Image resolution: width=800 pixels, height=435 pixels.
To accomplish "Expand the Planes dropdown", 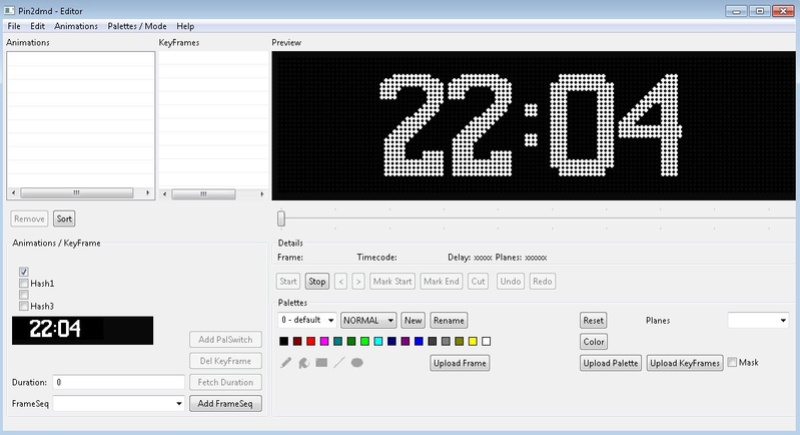I will coord(758,320).
